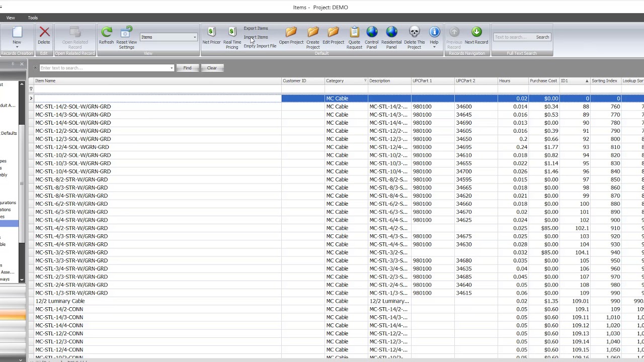Click the full text search input box
This screenshot has height=362, width=644.
click(x=513, y=37)
